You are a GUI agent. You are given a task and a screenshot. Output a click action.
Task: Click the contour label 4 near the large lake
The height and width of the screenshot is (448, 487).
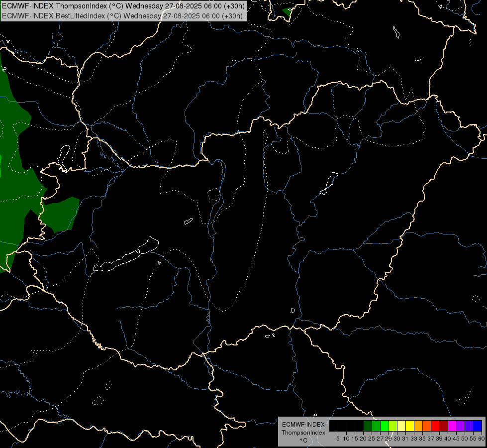(159, 263)
